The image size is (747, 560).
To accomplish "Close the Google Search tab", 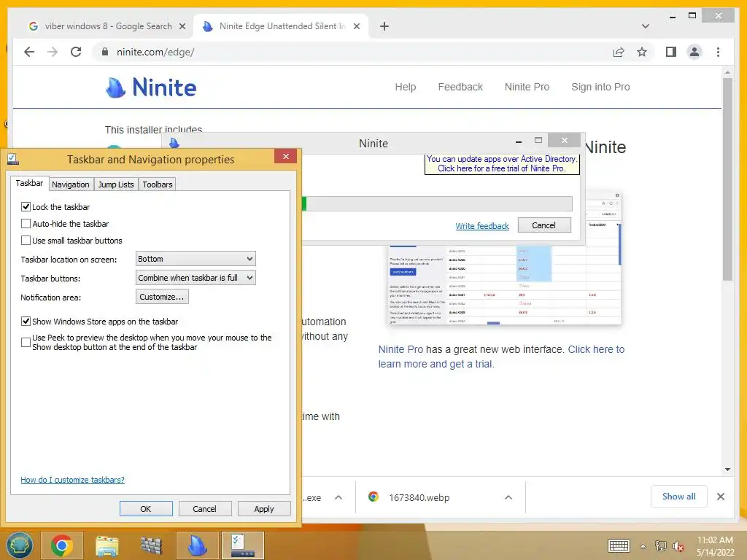I will pyautogui.click(x=182, y=26).
